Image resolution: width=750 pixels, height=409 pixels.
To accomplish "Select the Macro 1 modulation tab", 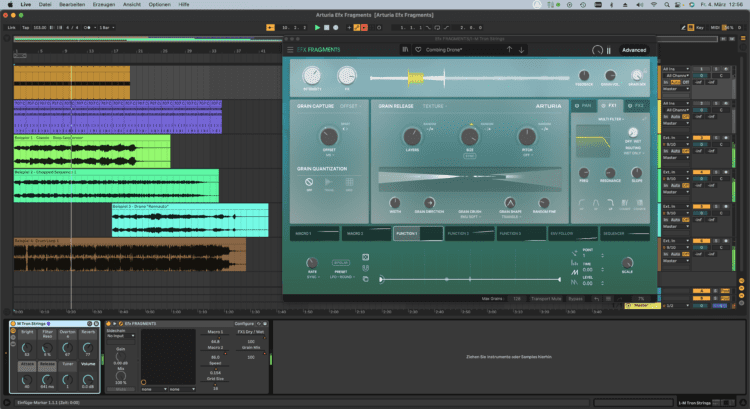I will click(315, 233).
